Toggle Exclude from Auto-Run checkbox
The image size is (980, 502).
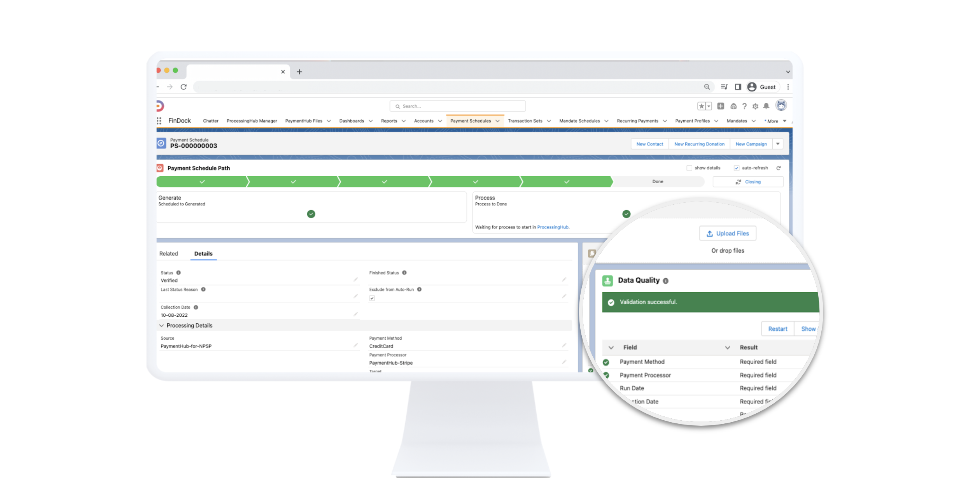372,298
